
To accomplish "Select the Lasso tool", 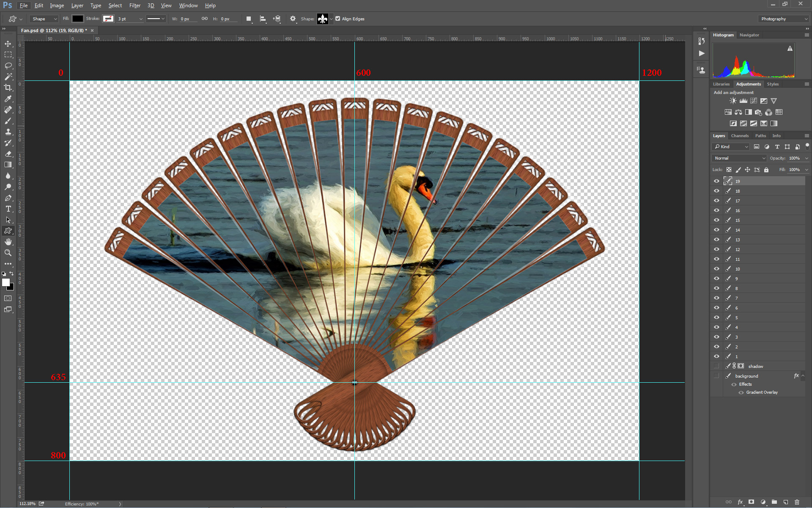I will coord(8,66).
